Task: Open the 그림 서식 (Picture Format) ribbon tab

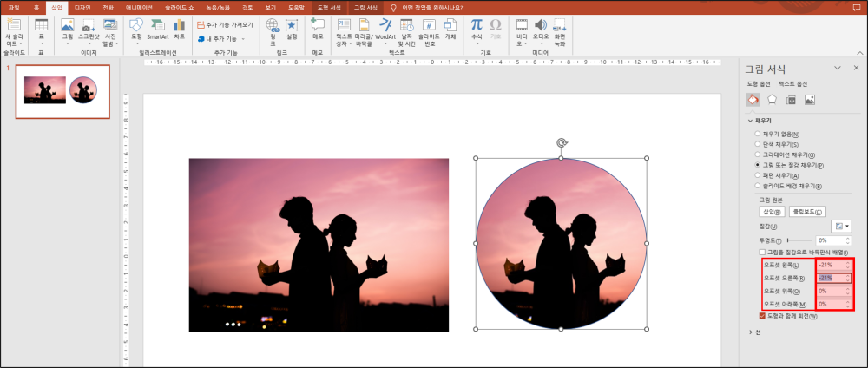Action: 365,8
